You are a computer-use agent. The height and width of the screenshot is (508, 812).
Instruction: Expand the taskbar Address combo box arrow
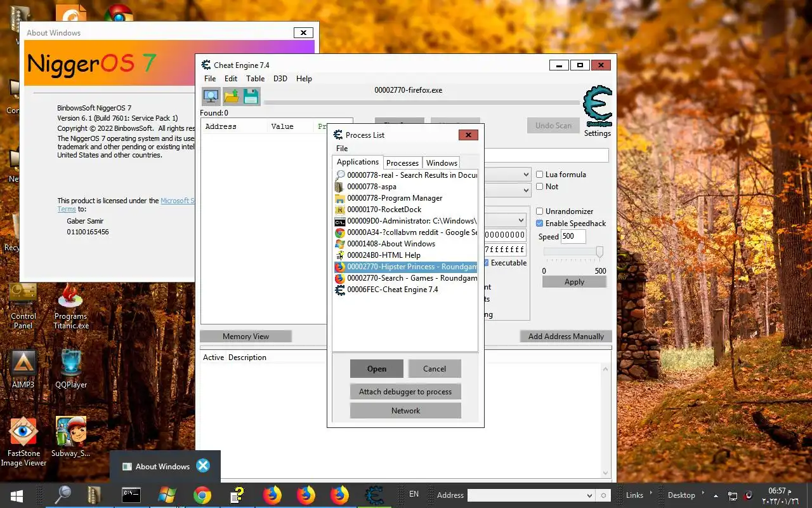tap(589, 495)
